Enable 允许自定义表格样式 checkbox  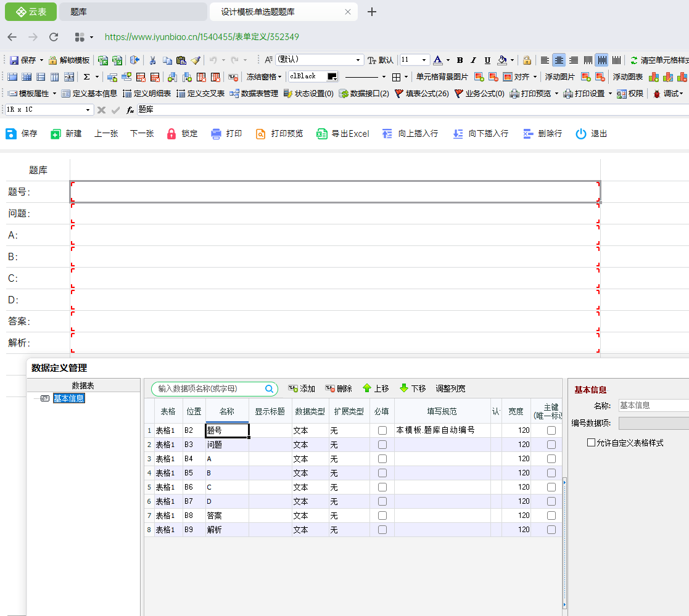click(x=592, y=443)
